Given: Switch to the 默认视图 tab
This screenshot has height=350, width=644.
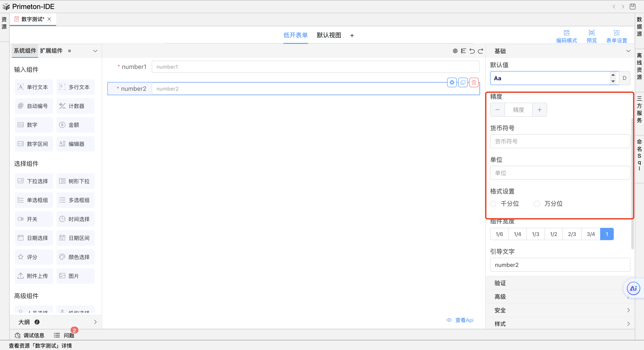Looking at the screenshot, I should (329, 35).
